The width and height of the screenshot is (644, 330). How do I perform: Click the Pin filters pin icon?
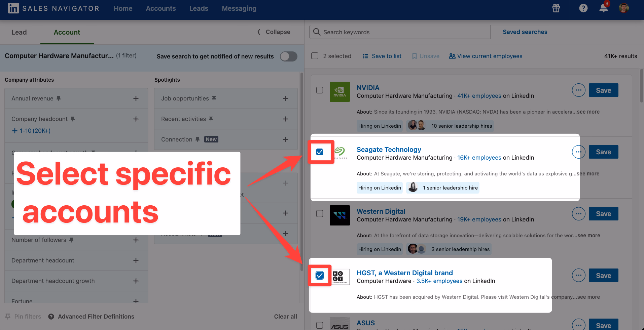pos(8,317)
